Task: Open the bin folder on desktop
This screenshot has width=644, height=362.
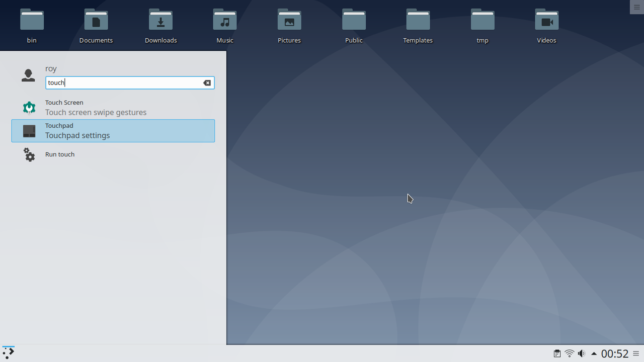Action: tap(32, 26)
